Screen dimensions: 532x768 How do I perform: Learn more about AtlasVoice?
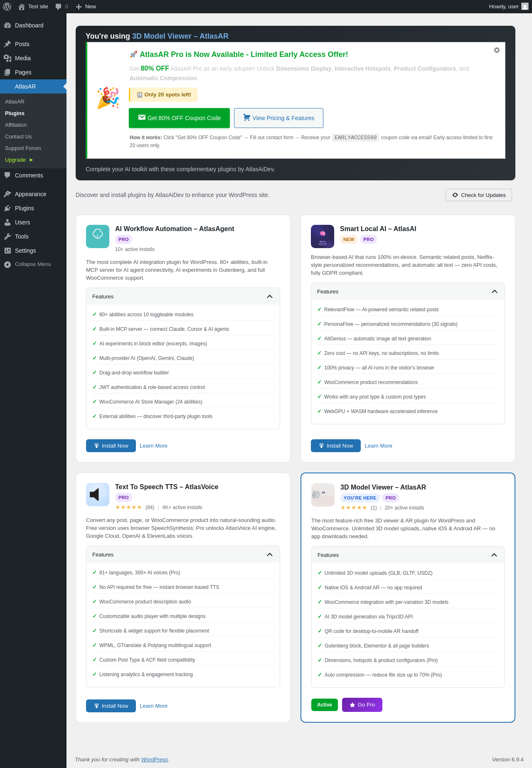pyautogui.click(x=154, y=706)
